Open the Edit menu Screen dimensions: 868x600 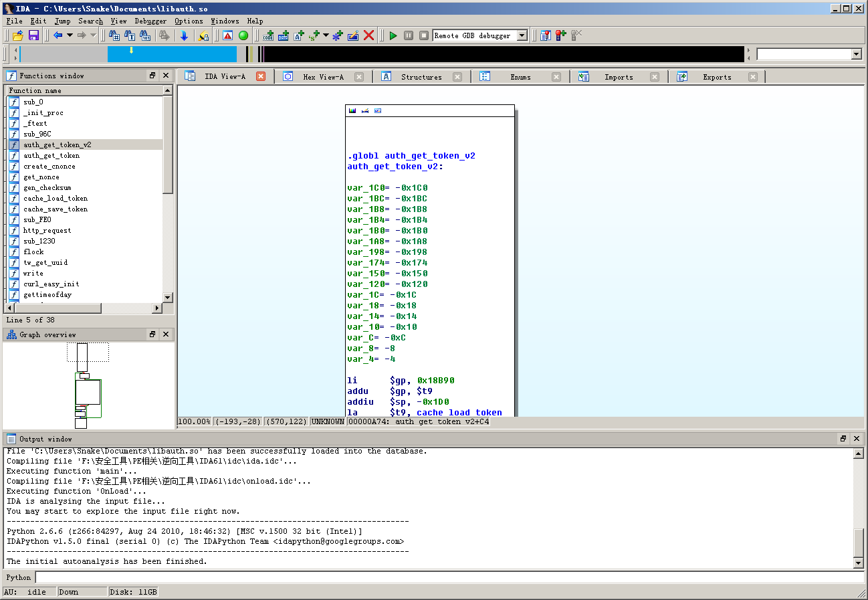tap(38, 21)
